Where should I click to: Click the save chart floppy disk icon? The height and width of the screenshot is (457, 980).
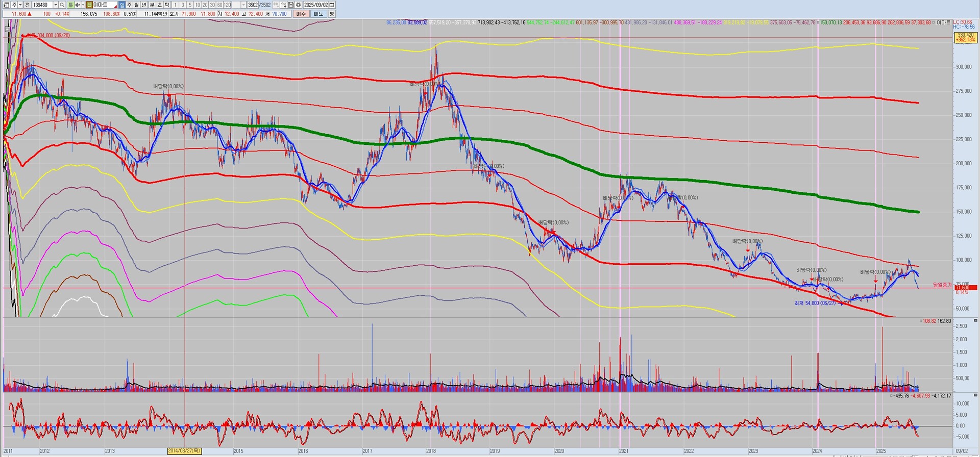pos(291,5)
